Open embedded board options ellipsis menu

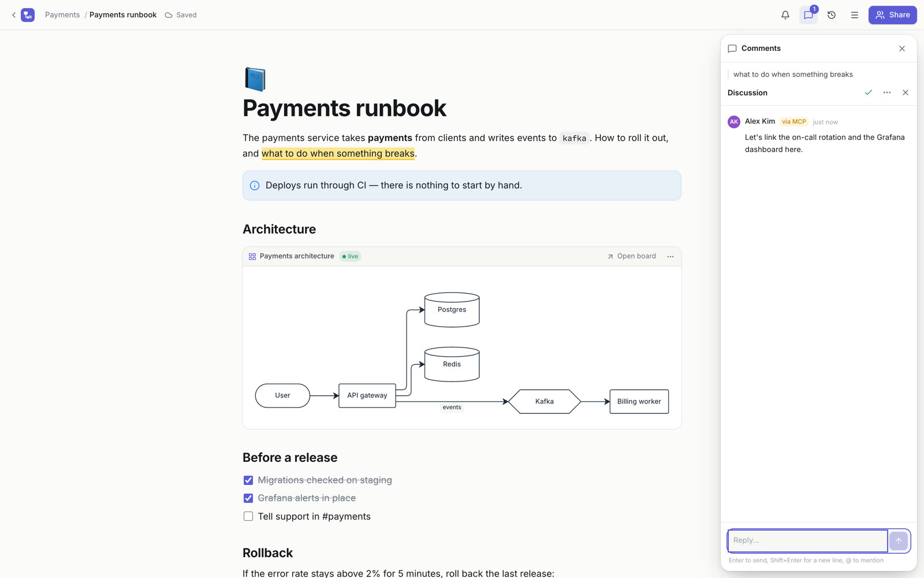tap(670, 257)
